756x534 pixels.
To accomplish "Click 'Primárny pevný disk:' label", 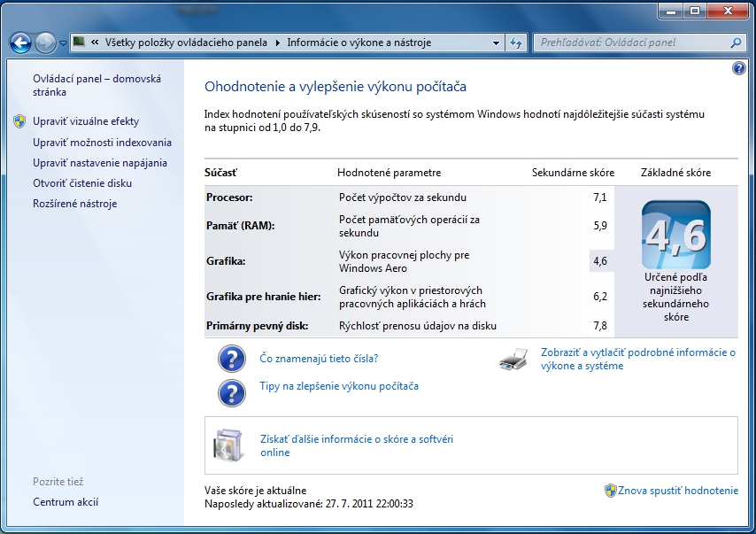I will pyautogui.click(x=257, y=326).
